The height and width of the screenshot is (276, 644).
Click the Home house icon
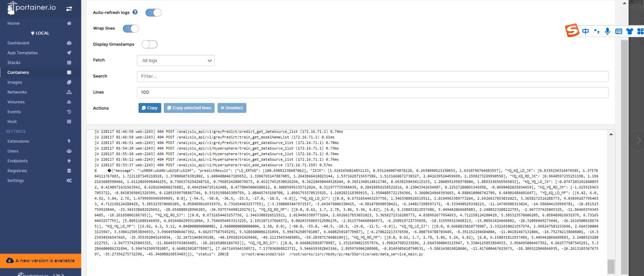(x=69, y=23)
